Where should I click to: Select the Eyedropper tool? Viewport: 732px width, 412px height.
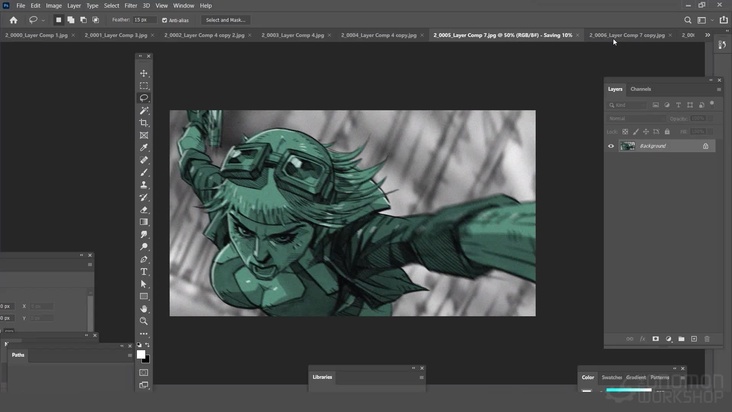pyautogui.click(x=144, y=147)
